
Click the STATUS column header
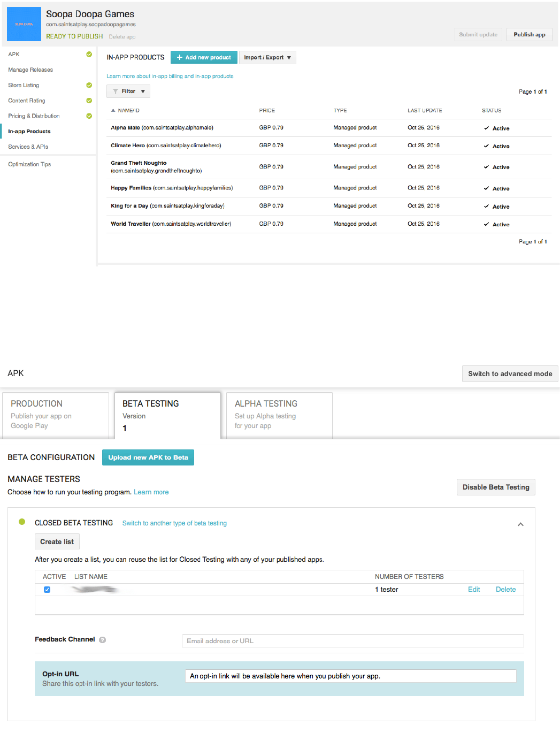492,111
